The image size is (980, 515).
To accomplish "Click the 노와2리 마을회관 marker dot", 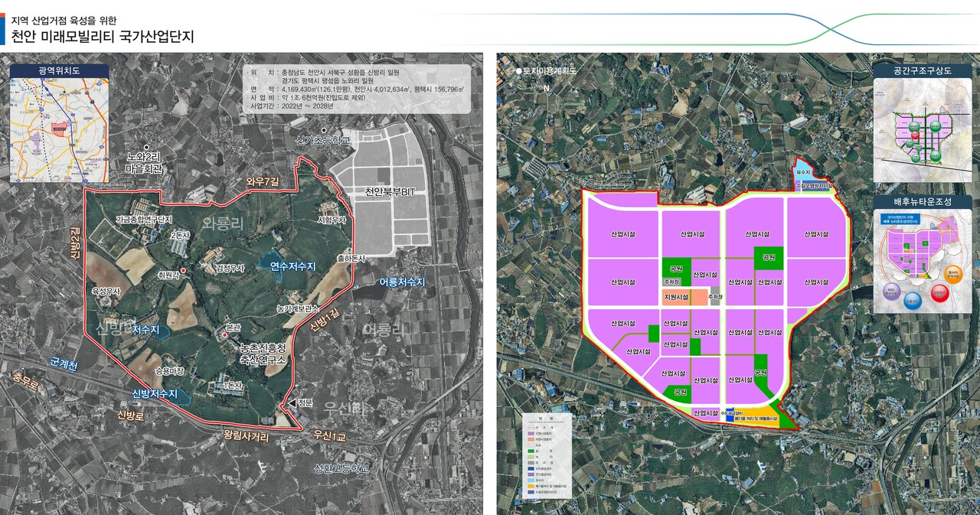I will click(145, 146).
